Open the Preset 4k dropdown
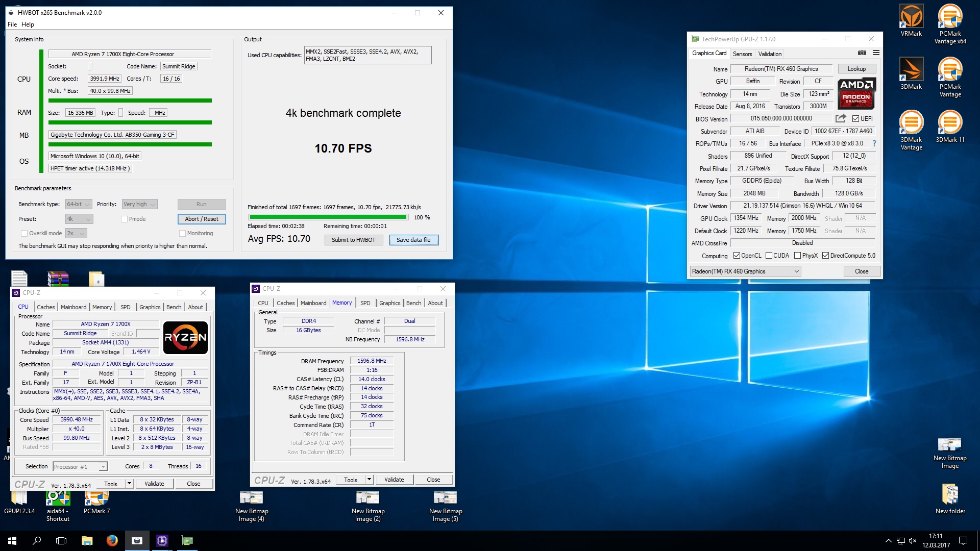Viewport: 980px width, 551px height. tap(79, 219)
